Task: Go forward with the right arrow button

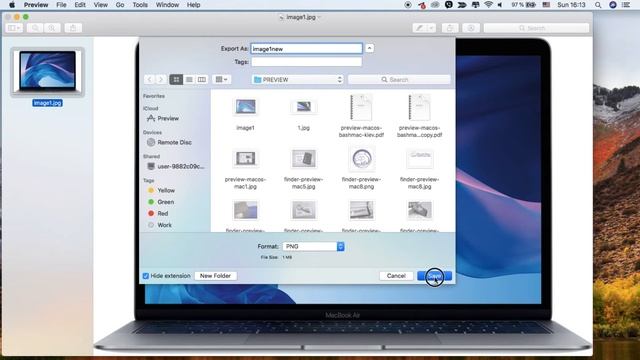Action: tap(161, 79)
